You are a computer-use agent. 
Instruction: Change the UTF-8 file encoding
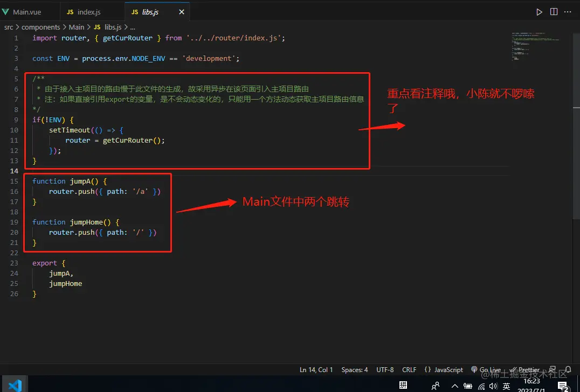click(x=385, y=369)
